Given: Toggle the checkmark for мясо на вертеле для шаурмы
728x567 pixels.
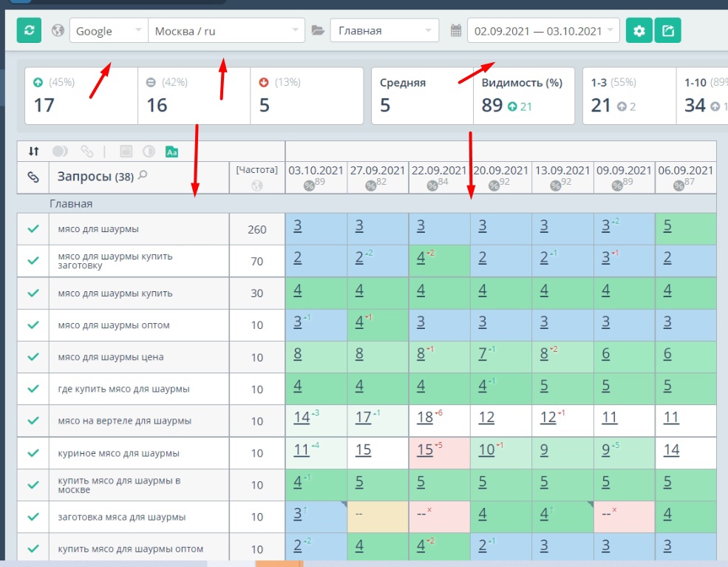Looking at the screenshot, I should click(x=33, y=420).
